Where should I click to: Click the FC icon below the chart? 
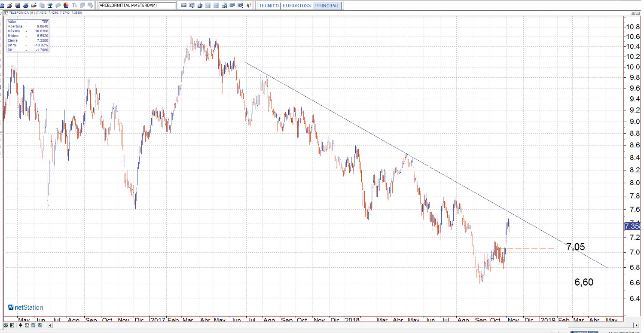click(11, 325)
